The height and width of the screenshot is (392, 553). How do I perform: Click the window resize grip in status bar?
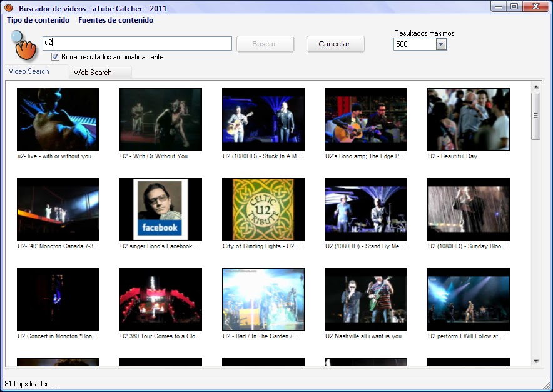tap(547, 384)
